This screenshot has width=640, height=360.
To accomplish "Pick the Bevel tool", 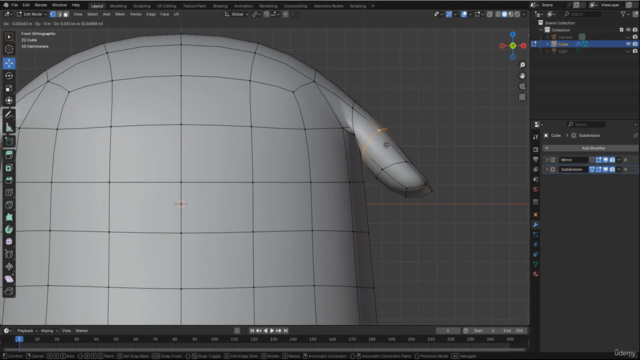I will coord(9,180).
